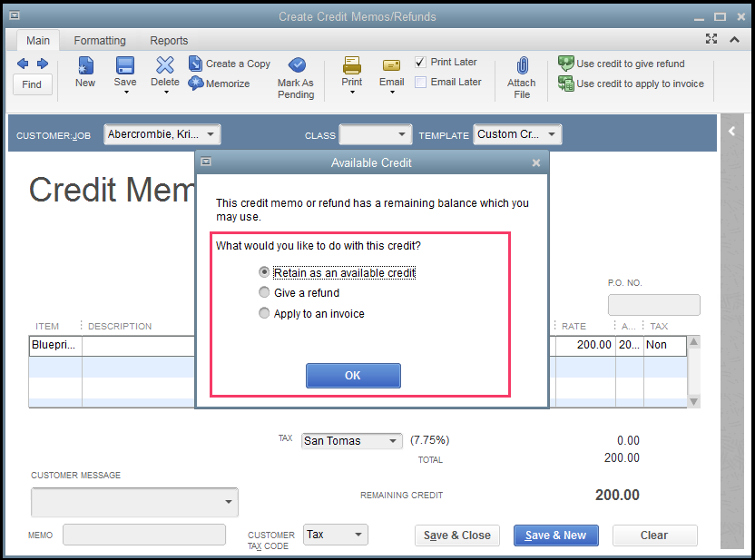Screen dimensions: 755x560
Task: Click the Email envelope icon
Action: point(391,65)
